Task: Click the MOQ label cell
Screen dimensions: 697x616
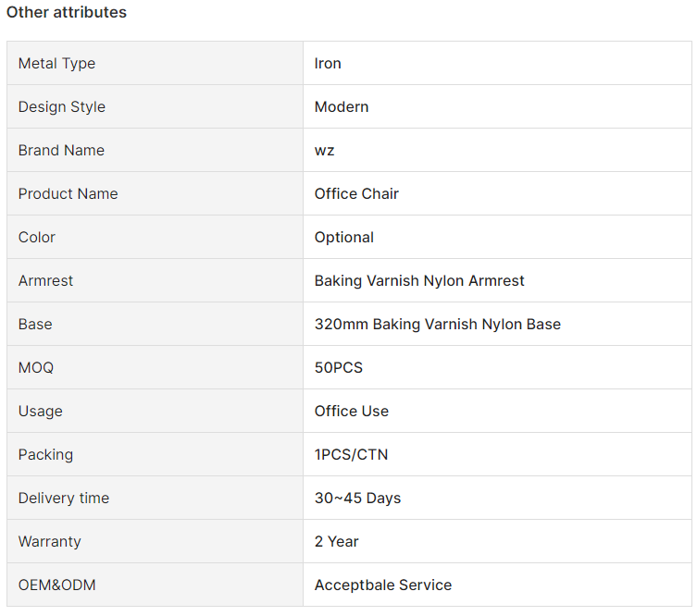Action: point(155,367)
